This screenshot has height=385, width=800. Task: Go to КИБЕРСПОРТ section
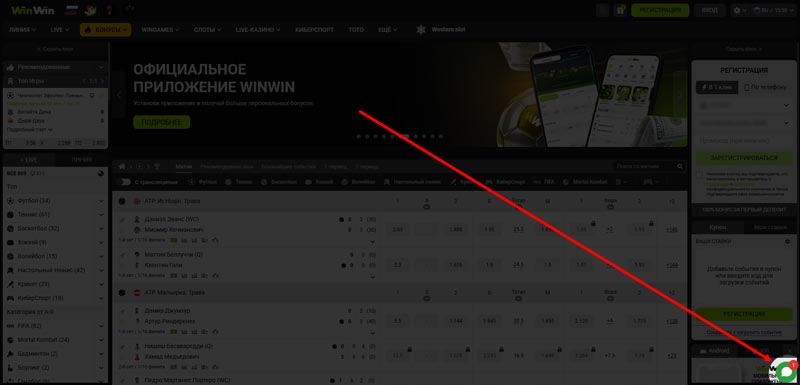[314, 30]
